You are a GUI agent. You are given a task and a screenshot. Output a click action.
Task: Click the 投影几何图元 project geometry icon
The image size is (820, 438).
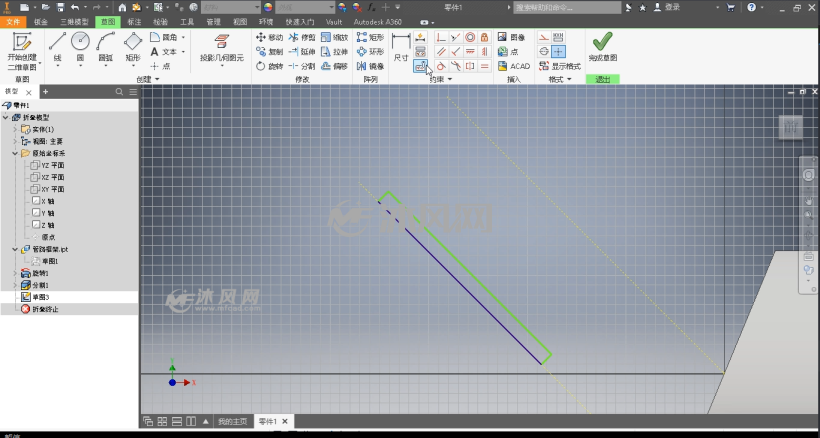point(222,48)
